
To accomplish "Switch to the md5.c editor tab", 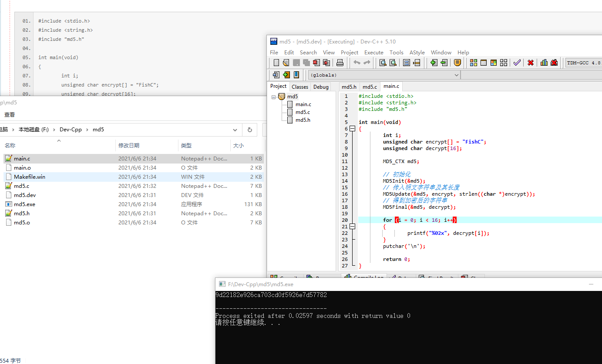I will pyautogui.click(x=370, y=87).
